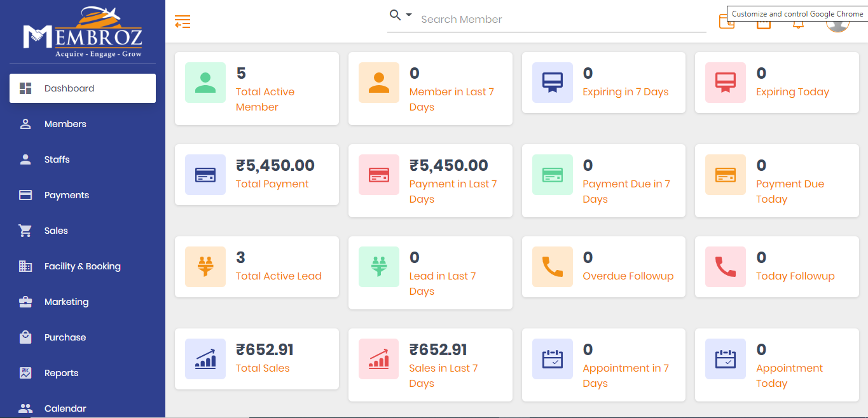Open the wallet icon in the top bar
This screenshot has width=868, height=418.
727,22
